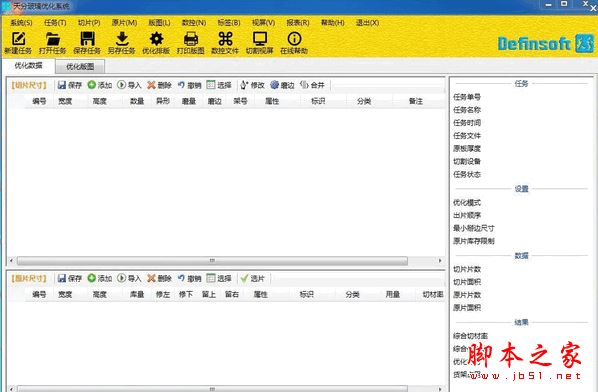Click the 新建任务 (new task) icon
Screen dimensions: 598x392
coord(18,39)
